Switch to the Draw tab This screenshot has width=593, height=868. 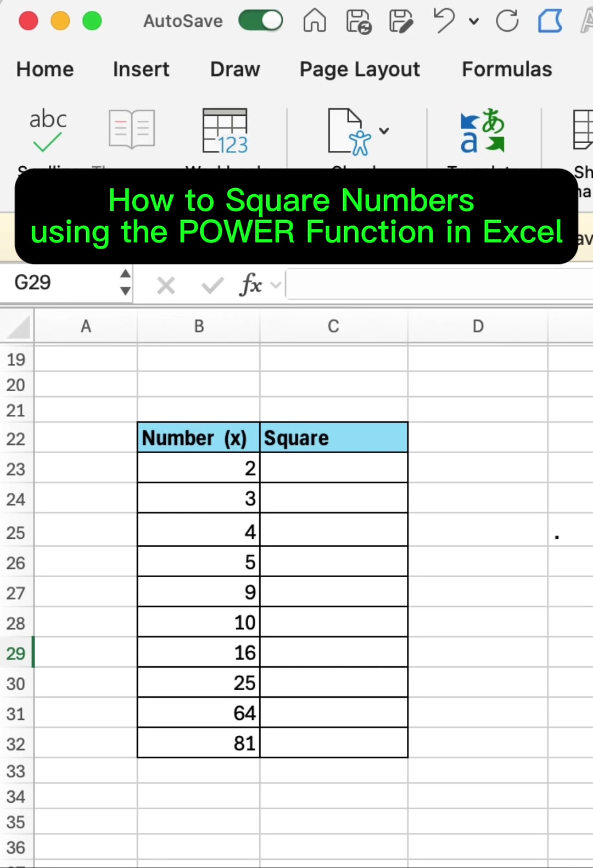235,69
